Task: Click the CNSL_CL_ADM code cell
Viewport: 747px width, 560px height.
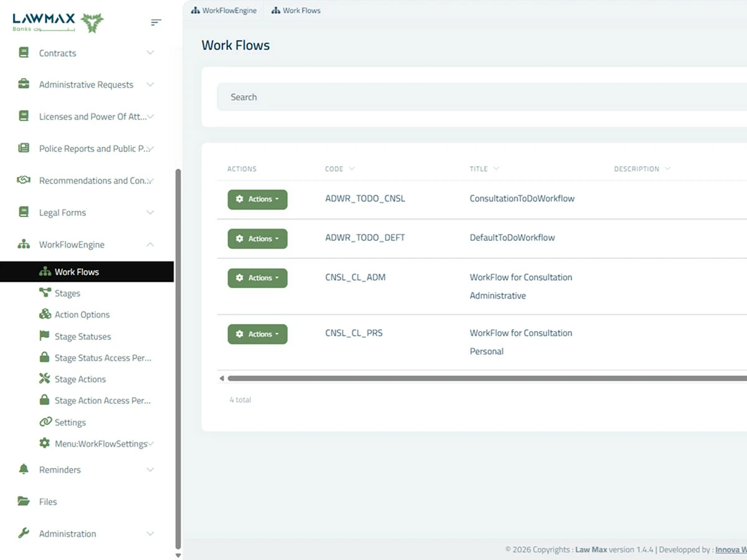Action: click(355, 277)
